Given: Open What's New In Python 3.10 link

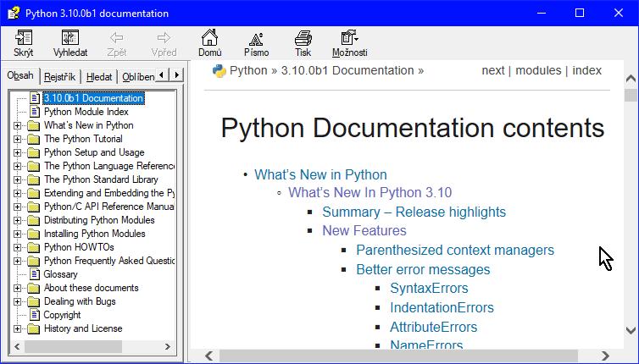Looking at the screenshot, I should point(370,193).
